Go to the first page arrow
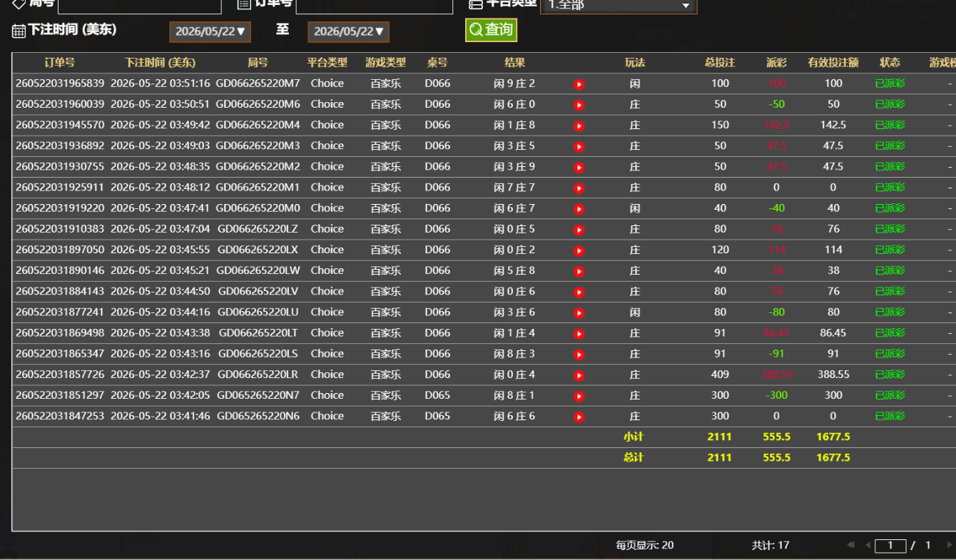The height and width of the screenshot is (560, 956). tap(850, 545)
